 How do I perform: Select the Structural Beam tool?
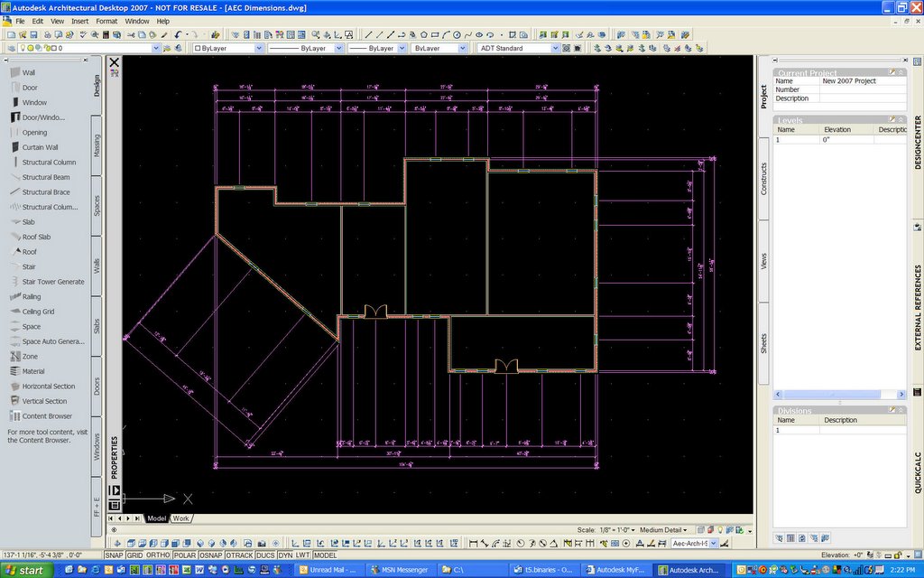[x=45, y=177]
